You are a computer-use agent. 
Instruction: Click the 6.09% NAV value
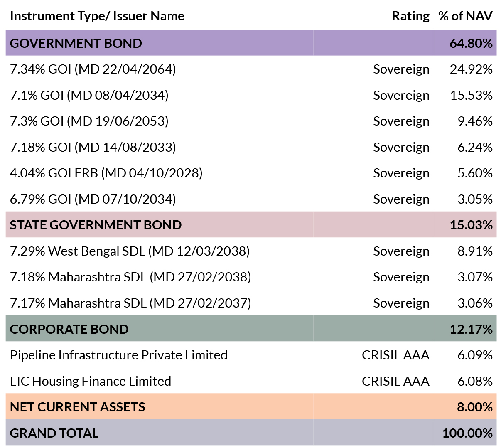[475, 355]
